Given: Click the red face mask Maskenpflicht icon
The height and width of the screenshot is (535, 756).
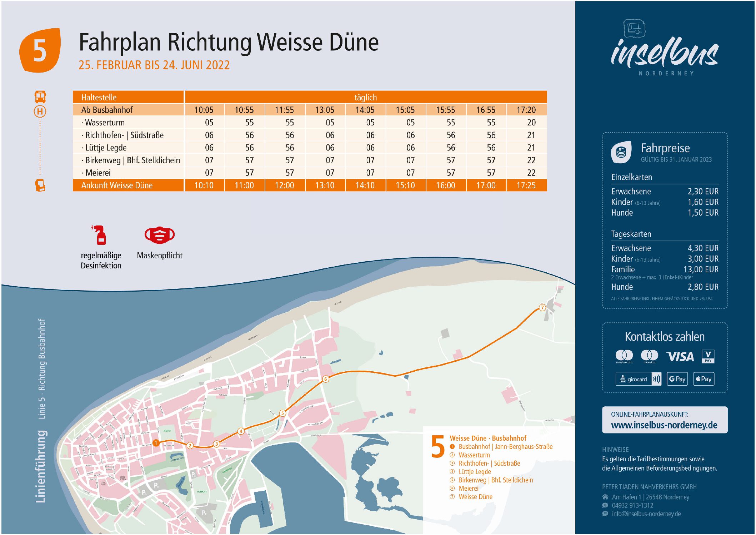Looking at the screenshot, I should pyautogui.click(x=159, y=235).
